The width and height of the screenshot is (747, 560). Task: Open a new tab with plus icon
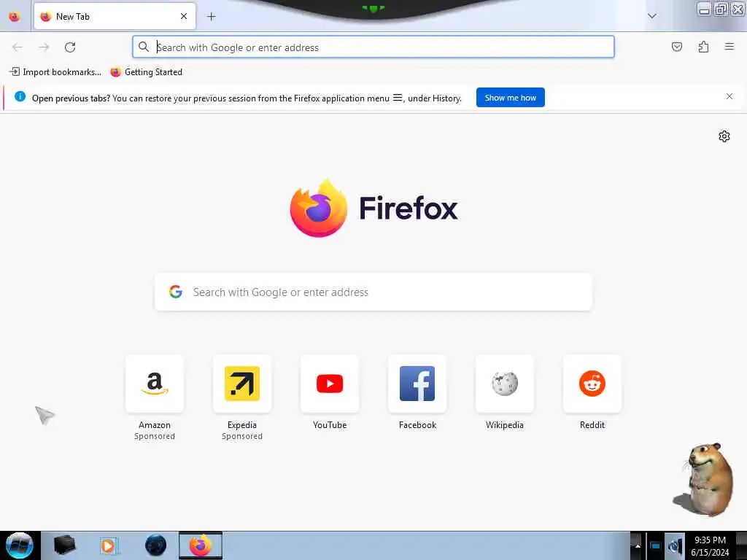tap(211, 17)
